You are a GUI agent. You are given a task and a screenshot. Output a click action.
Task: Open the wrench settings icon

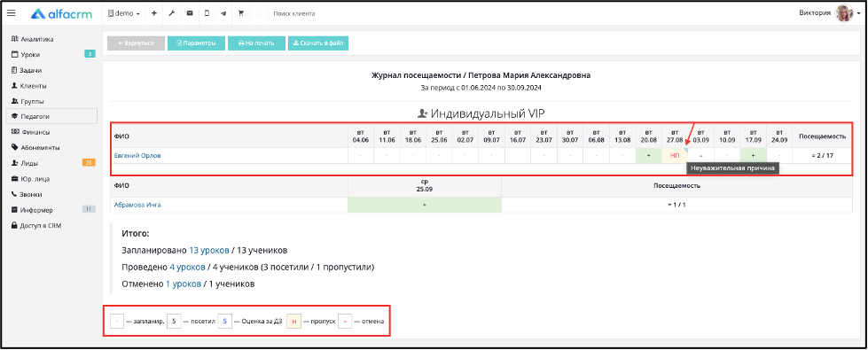click(x=172, y=13)
